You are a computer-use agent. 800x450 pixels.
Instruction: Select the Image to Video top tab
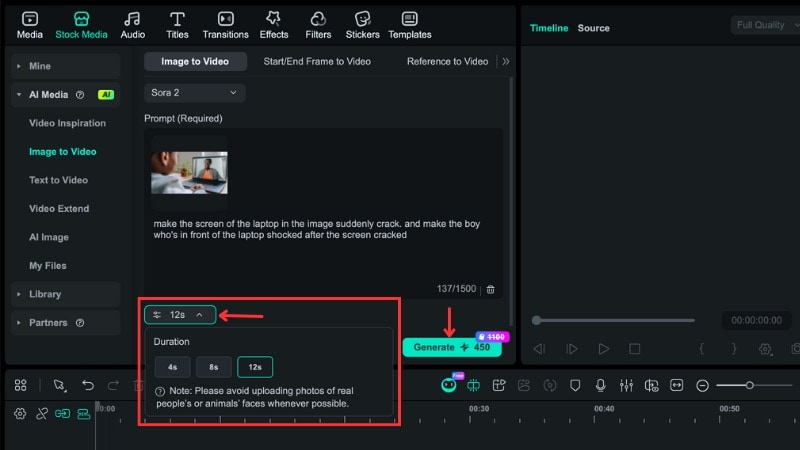click(x=195, y=61)
